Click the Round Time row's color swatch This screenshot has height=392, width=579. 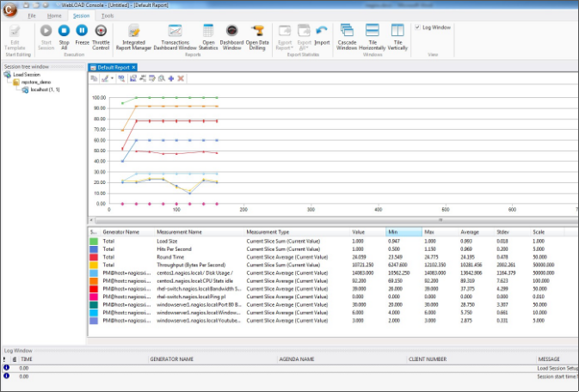[x=94, y=257]
